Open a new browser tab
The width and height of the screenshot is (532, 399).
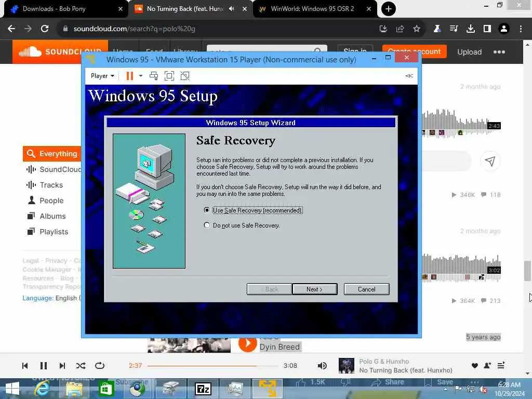388,9
